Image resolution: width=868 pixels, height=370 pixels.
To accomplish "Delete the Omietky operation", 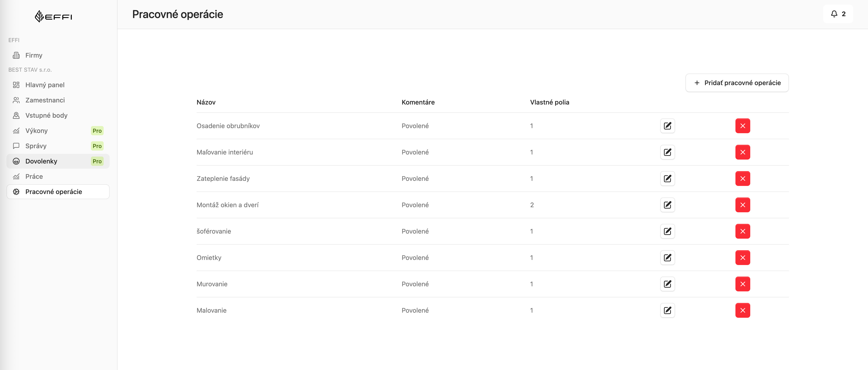I will tap(742, 258).
